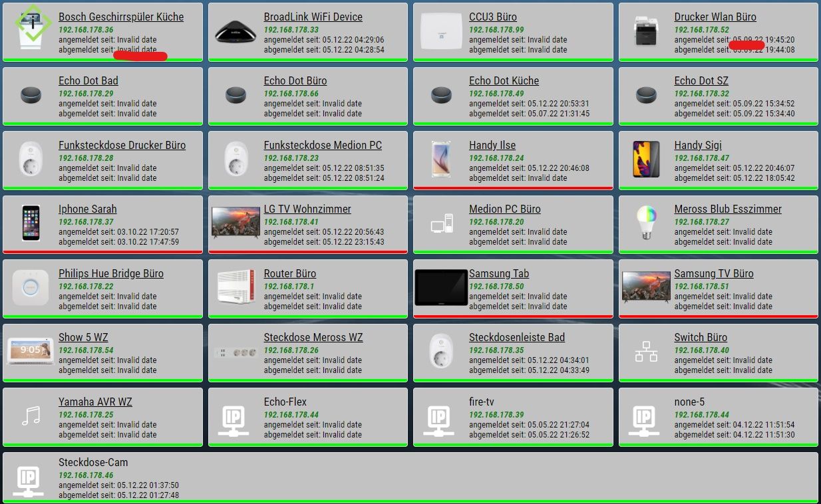Click the Bosch Geschirrspüler Küche dishwasher icon
The image size is (821, 504).
point(31,27)
